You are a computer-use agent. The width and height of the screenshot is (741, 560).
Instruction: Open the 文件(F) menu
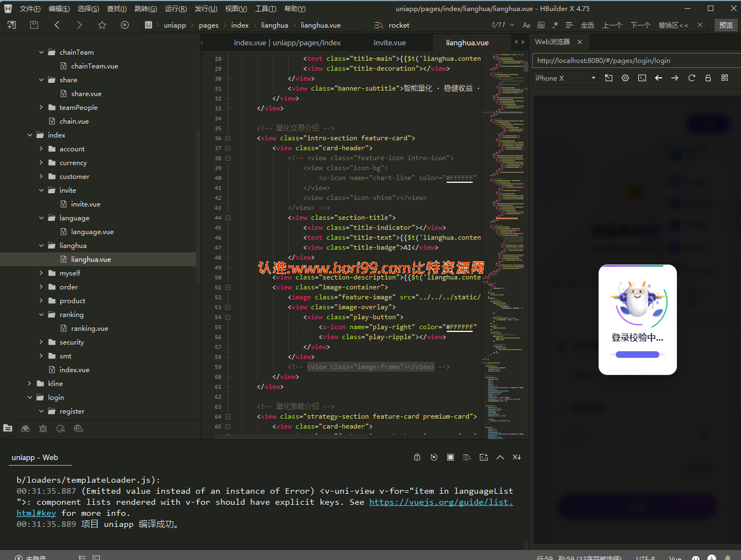click(30, 9)
